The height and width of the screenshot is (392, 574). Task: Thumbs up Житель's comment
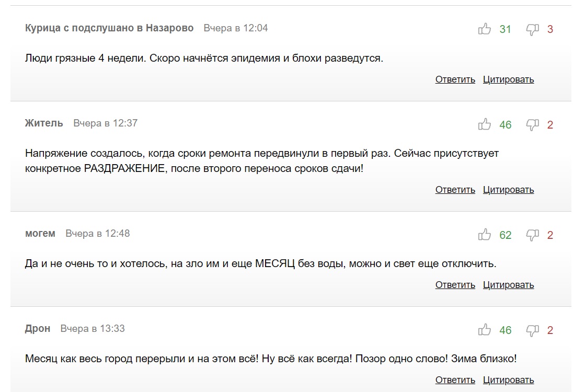tap(484, 124)
